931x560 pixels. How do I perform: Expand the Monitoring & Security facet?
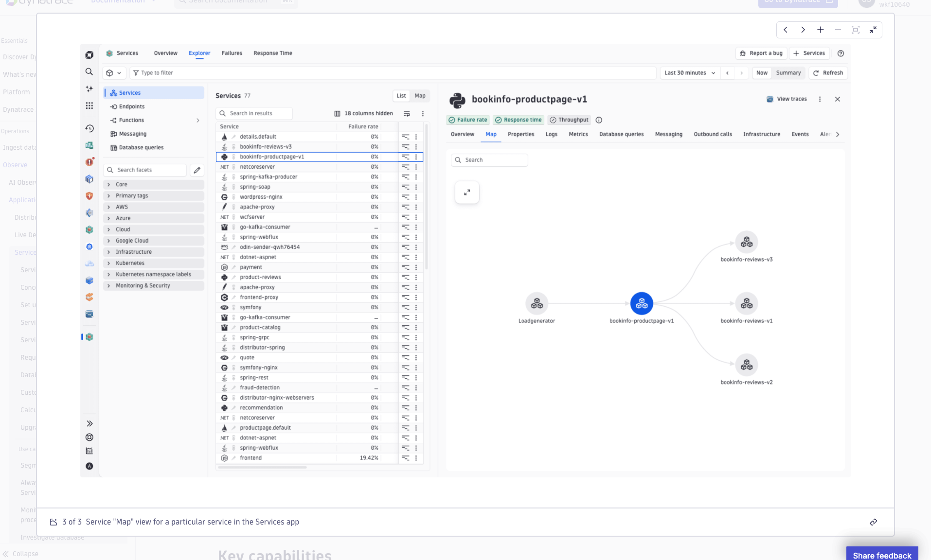point(154,286)
